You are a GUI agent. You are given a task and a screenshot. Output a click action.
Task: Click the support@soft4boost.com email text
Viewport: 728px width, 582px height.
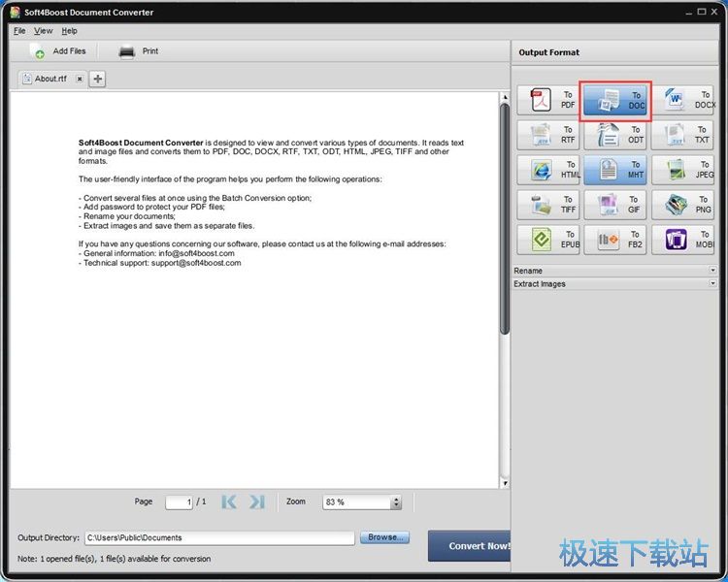tap(196, 263)
